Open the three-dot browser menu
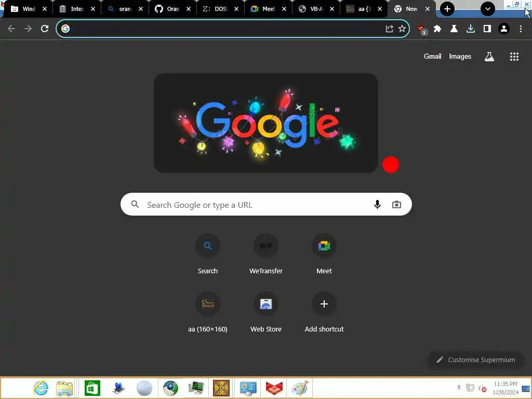532x399 pixels. 521,29
